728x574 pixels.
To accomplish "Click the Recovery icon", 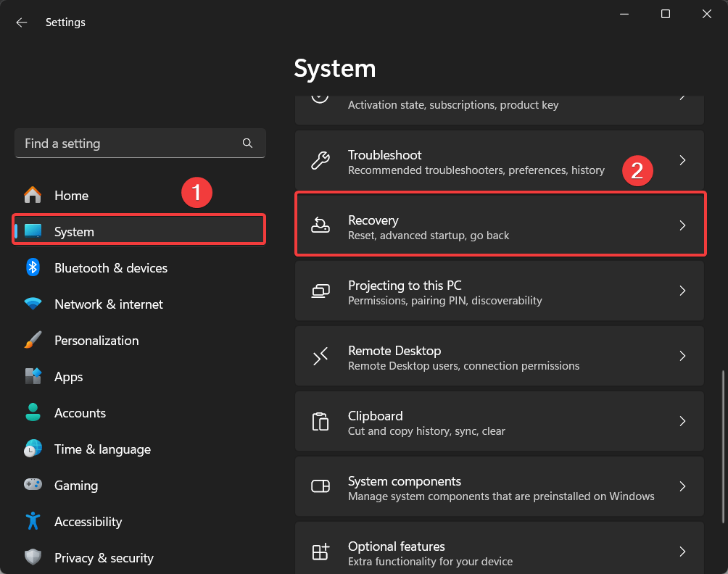I will pos(320,225).
